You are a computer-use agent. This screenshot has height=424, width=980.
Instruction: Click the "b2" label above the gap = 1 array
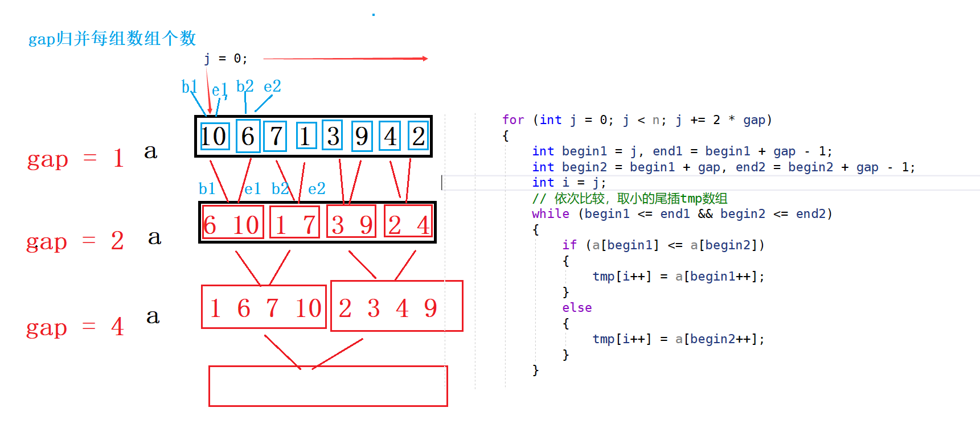coord(245,86)
